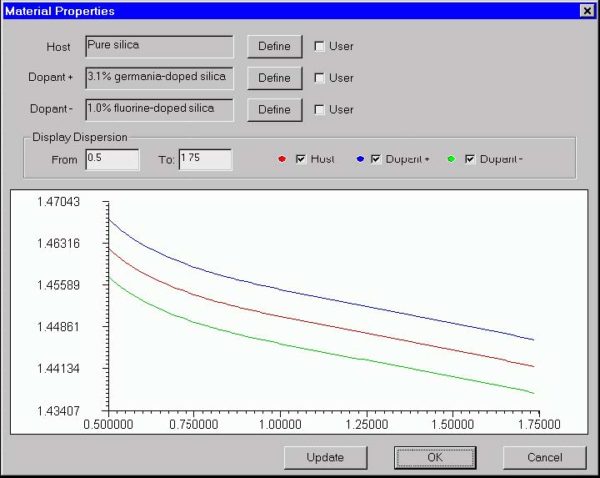Click the red Host legend dot
600x478 pixels.
(282, 159)
